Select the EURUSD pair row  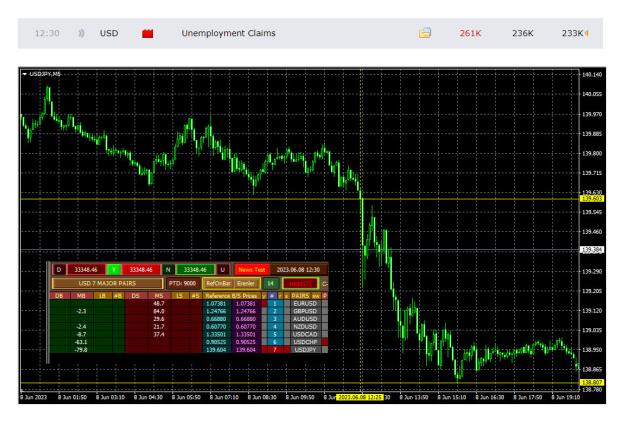pyautogui.click(x=305, y=304)
